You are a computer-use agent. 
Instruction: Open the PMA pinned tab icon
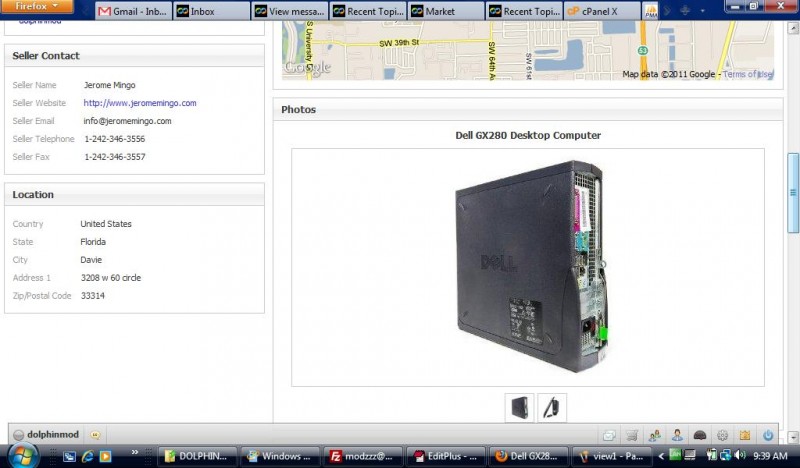click(x=651, y=11)
